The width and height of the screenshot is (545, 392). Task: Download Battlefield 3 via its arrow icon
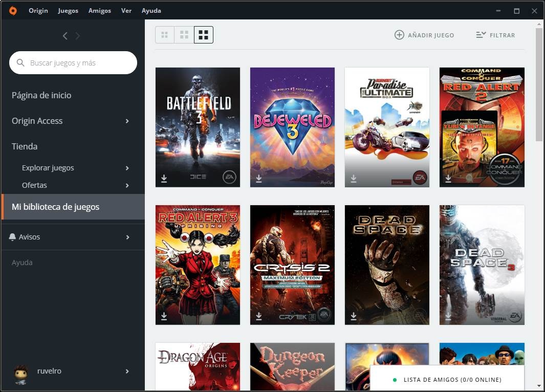164,179
